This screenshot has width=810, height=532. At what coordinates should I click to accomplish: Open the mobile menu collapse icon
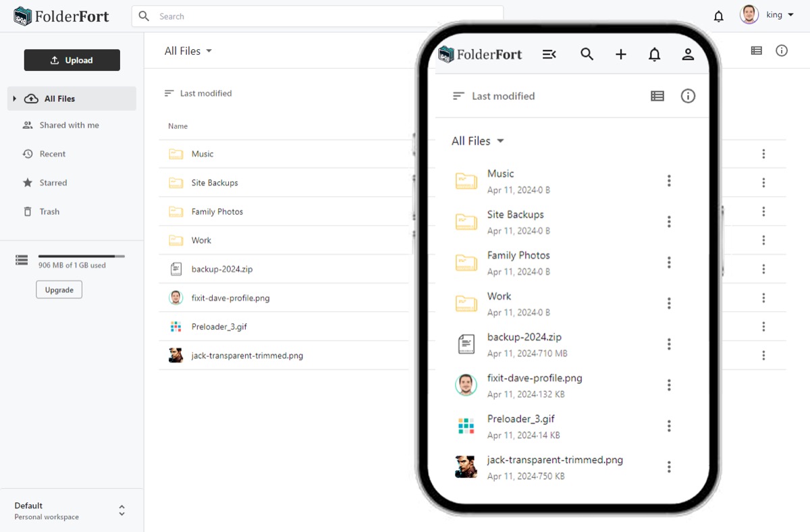click(549, 55)
